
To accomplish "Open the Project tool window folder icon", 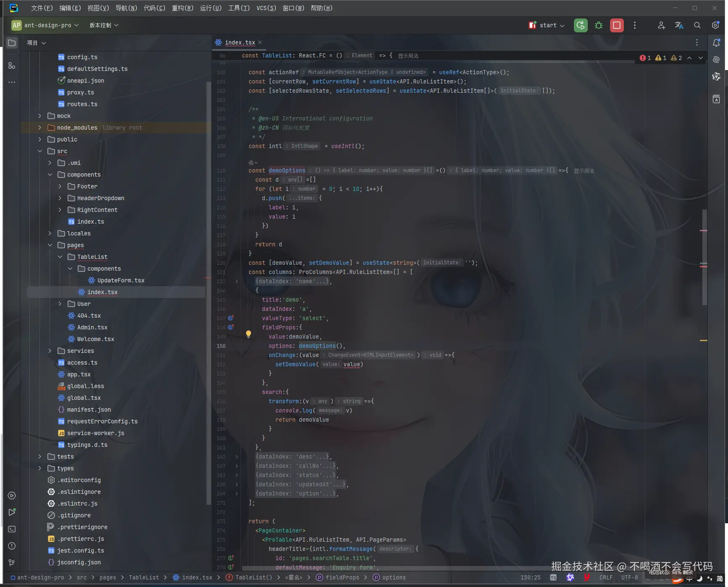I will (12, 43).
